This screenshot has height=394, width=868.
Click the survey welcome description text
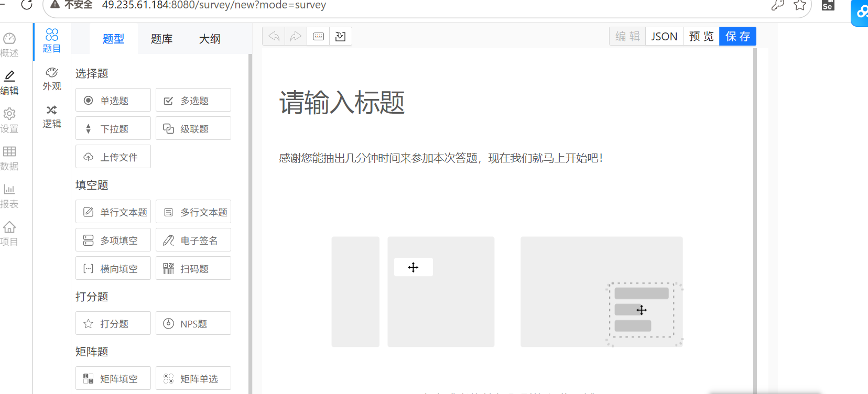(441, 158)
